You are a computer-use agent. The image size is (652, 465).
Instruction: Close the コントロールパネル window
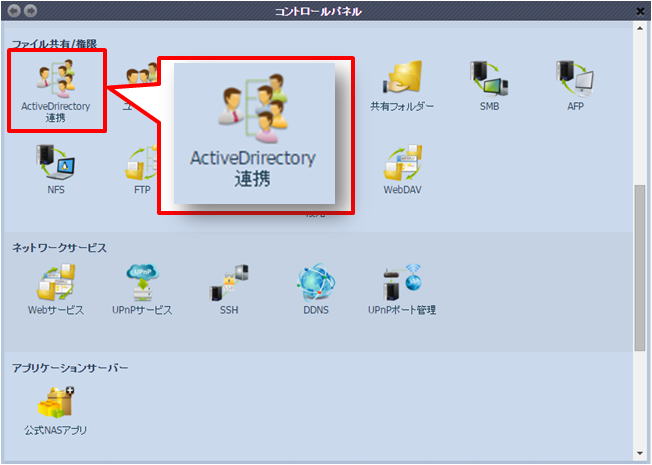tap(641, 11)
